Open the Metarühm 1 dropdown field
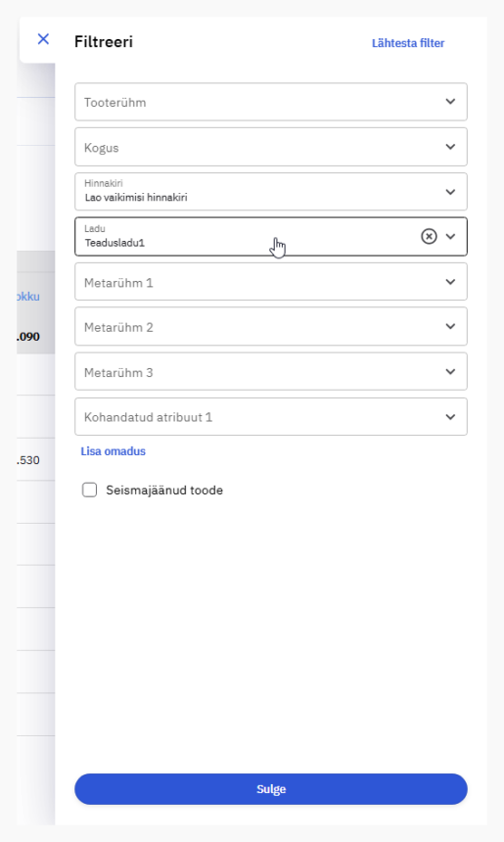Image resolution: width=504 pixels, height=842 pixels. pos(271,282)
